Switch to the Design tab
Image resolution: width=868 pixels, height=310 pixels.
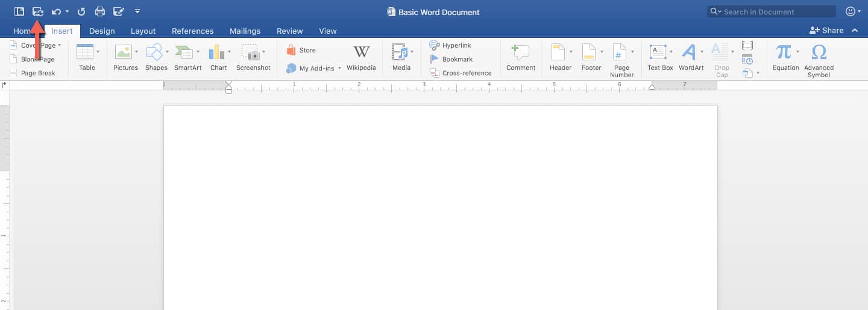pyautogui.click(x=102, y=31)
